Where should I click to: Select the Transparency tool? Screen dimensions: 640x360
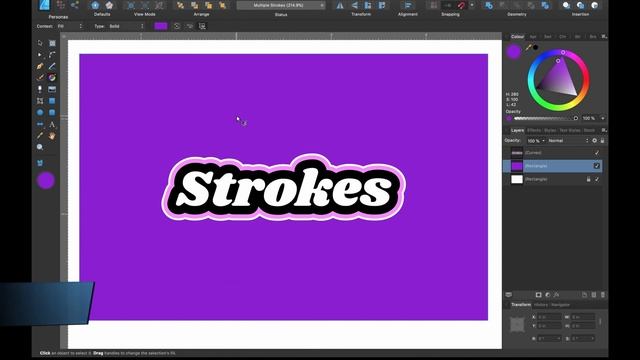[x=40, y=89]
